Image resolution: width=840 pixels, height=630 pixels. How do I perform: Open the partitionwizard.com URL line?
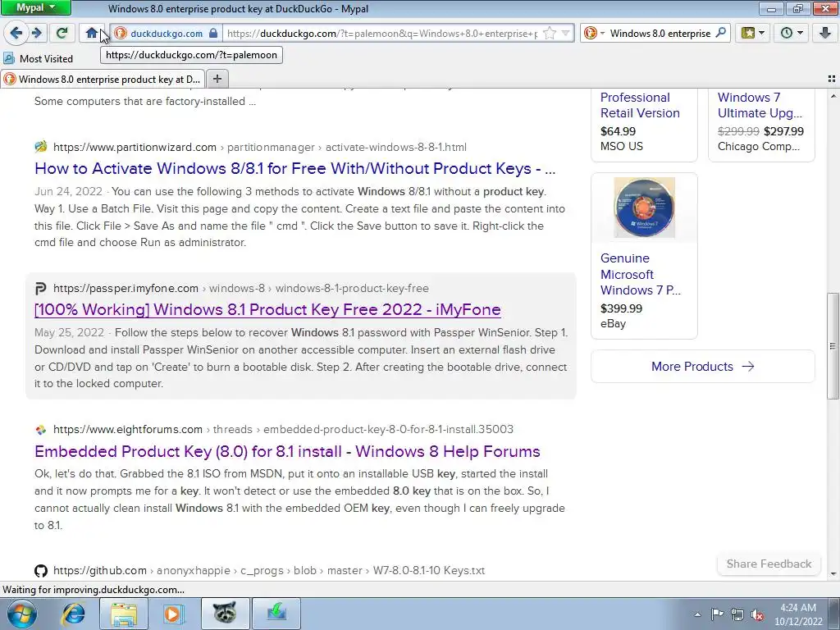coord(260,147)
